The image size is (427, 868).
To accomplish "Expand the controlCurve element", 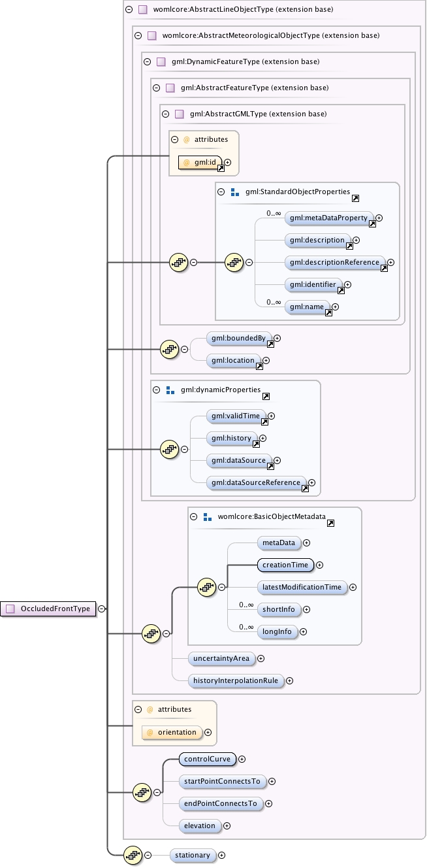I will [242, 759].
